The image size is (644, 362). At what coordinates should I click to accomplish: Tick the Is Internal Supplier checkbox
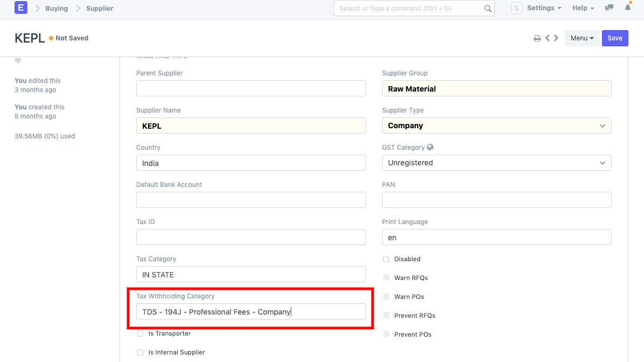pyautogui.click(x=140, y=352)
